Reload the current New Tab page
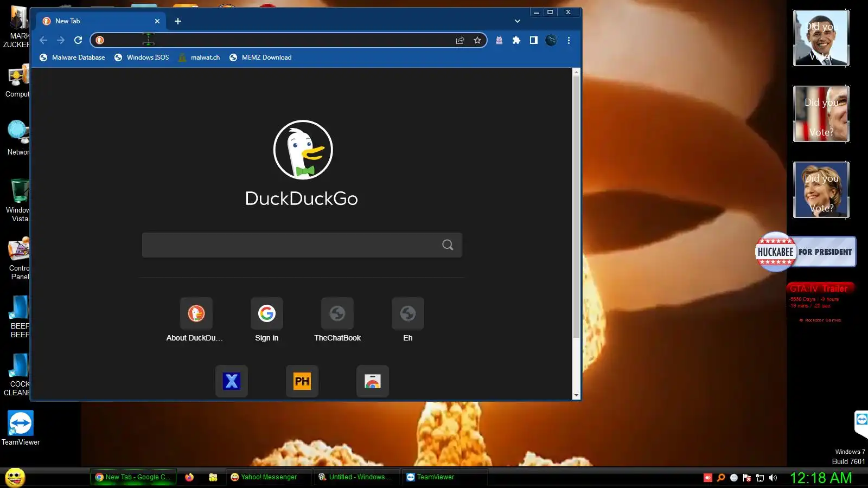This screenshot has width=868, height=488. pos(78,40)
